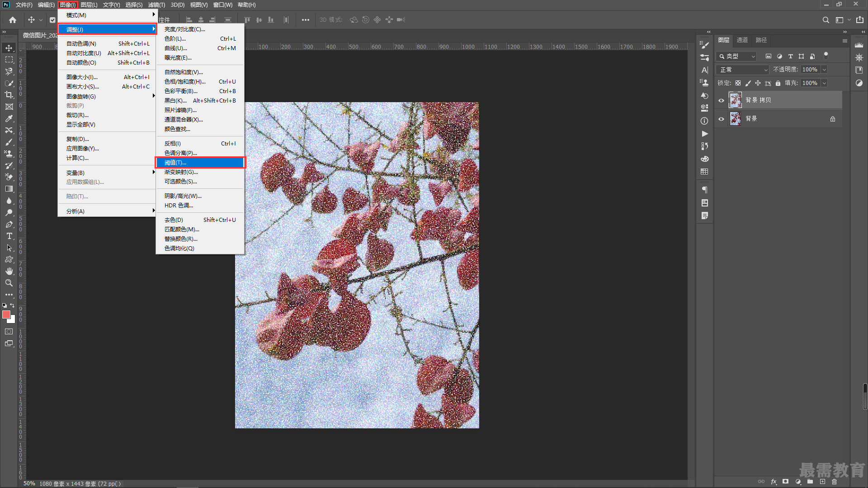Add a layer mask icon
868x488 pixels.
tap(786, 482)
